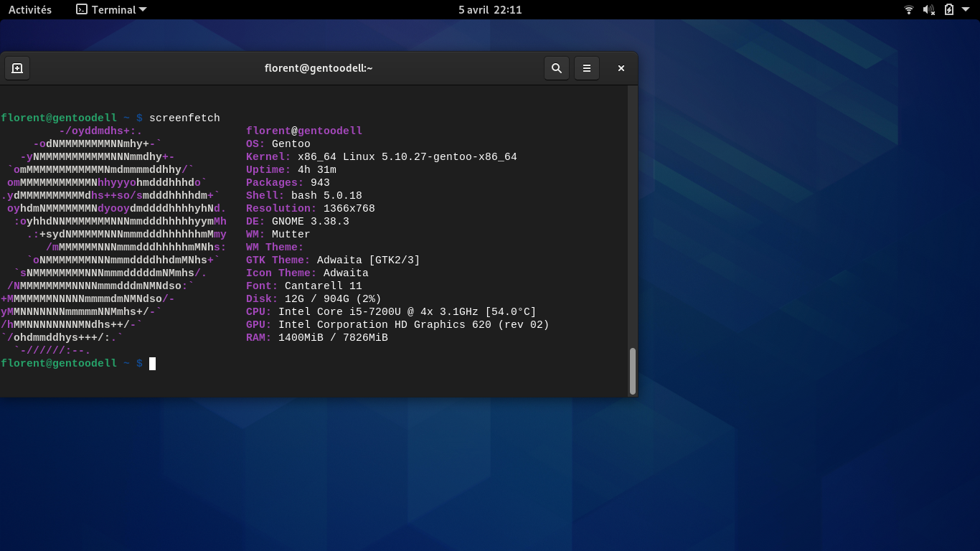Open the terminal hamburger menu
The height and width of the screenshot is (551, 980).
click(587, 68)
